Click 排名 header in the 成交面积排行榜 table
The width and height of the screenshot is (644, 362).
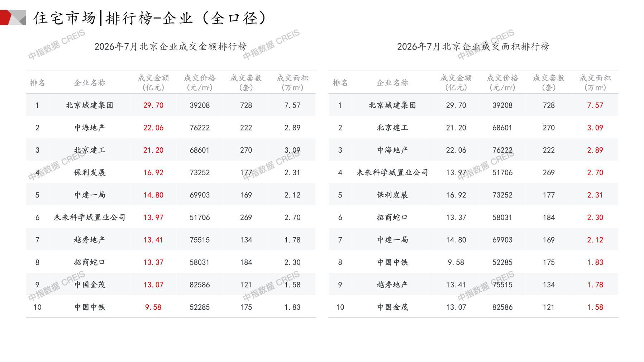coord(340,83)
